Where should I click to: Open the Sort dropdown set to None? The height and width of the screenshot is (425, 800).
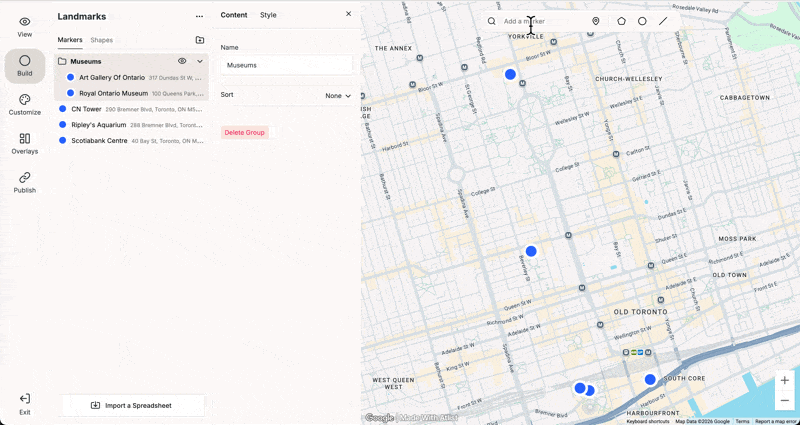point(338,96)
